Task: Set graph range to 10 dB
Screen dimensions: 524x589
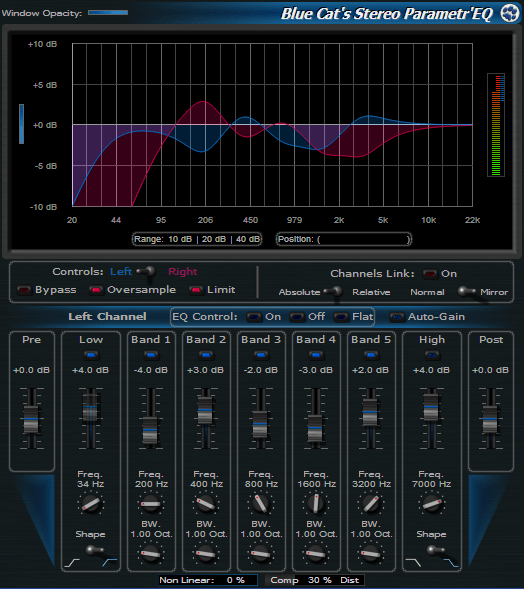Action: click(x=180, y=239)
